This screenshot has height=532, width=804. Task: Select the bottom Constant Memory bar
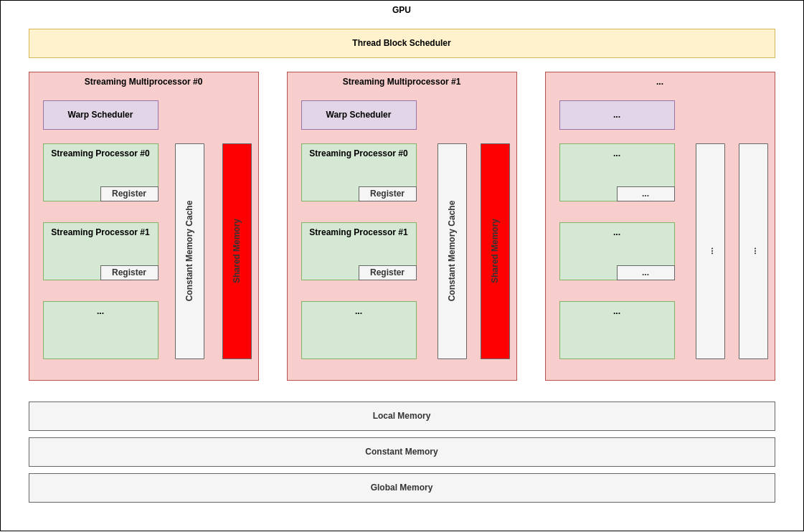point(402,452)
